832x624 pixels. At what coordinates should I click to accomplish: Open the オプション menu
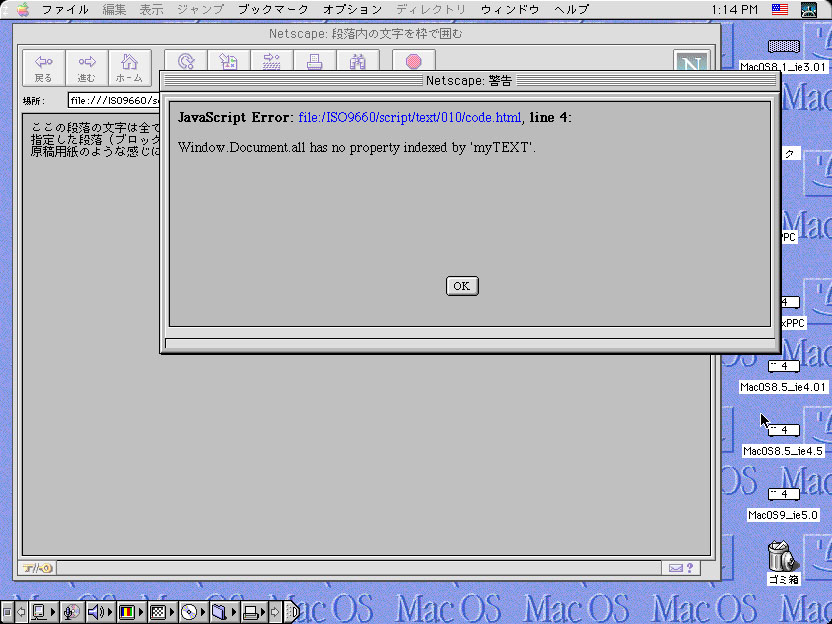(x=352, y=10)
